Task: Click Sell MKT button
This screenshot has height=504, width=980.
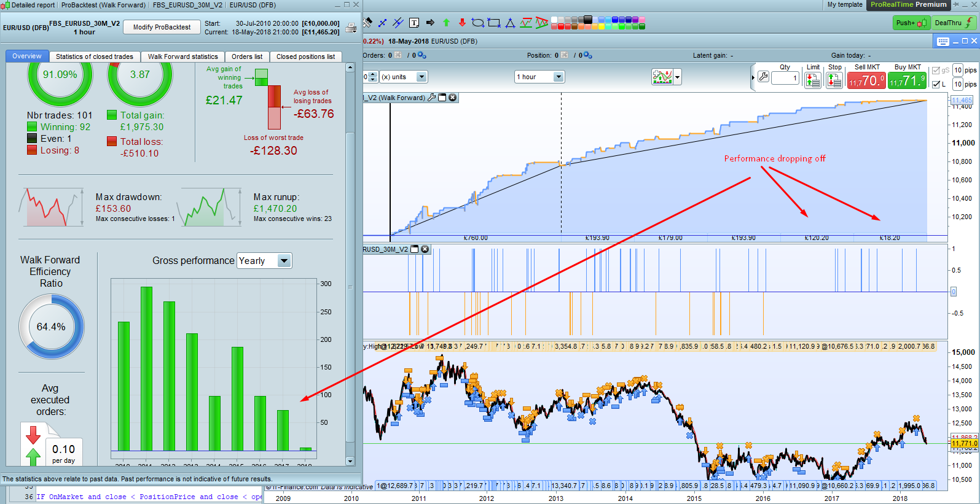Action: 866,80
